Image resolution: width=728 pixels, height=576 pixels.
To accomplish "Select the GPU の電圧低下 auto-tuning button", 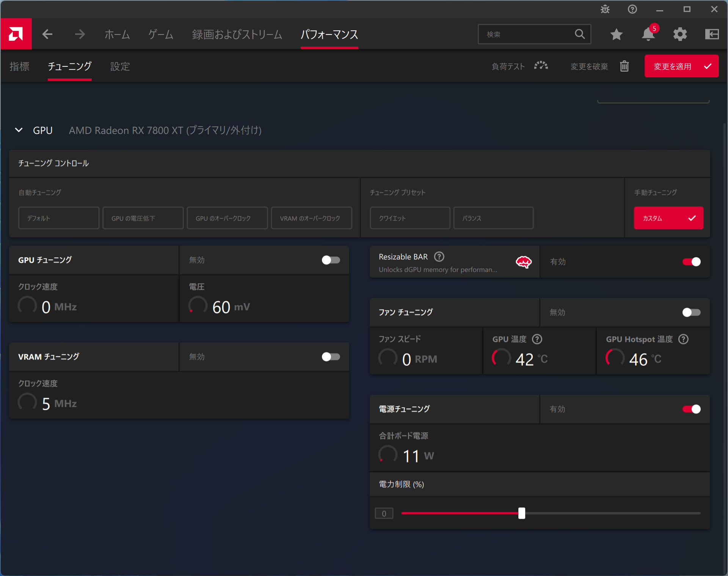I will pyautogui.click(x=143, y=218).
